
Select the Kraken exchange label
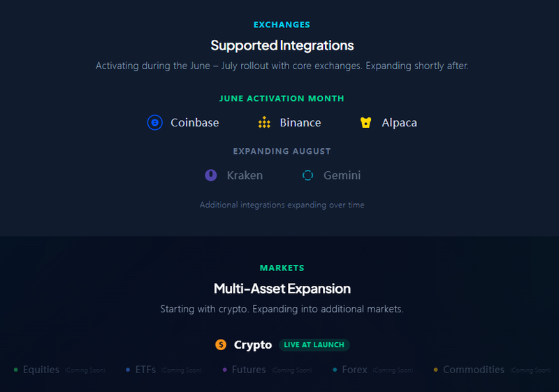245,175
